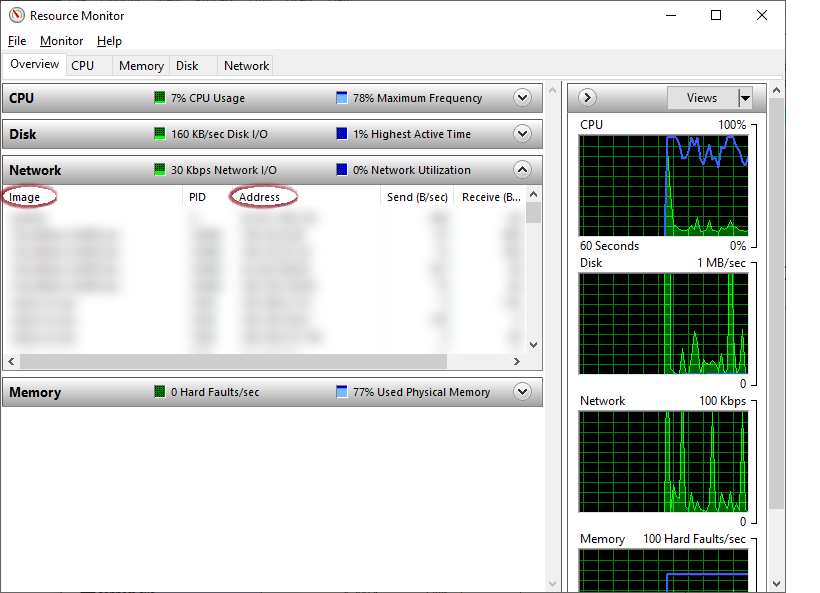
Task: Expand the CPU section chevron
Action: click(x=522, y=98)
